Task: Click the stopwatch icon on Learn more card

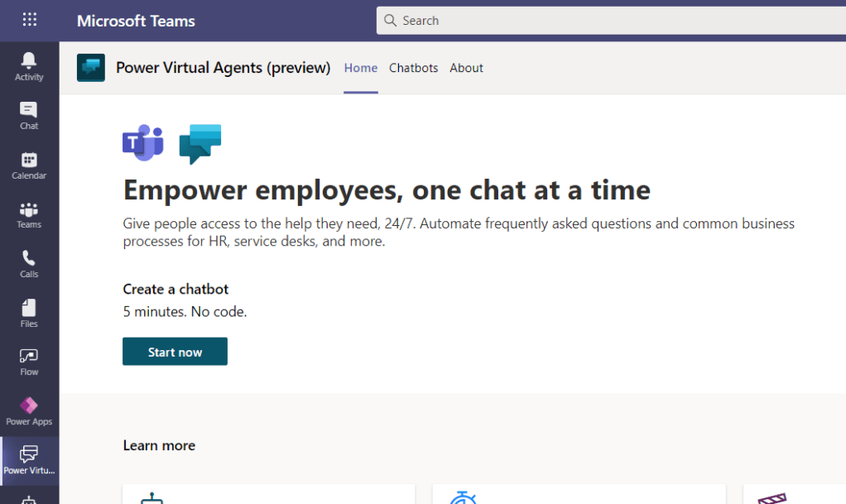Action: 462,497
